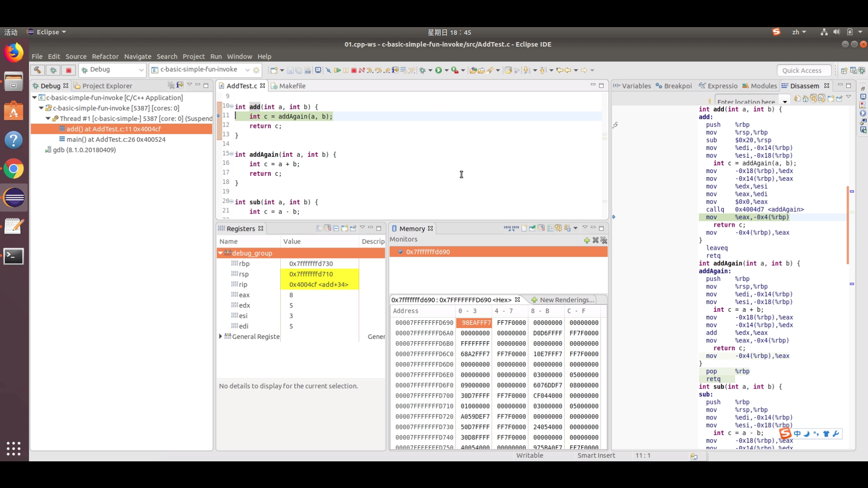Click Remove Memory Monitor X icon
868x488 pixels.
click(595, 240)
